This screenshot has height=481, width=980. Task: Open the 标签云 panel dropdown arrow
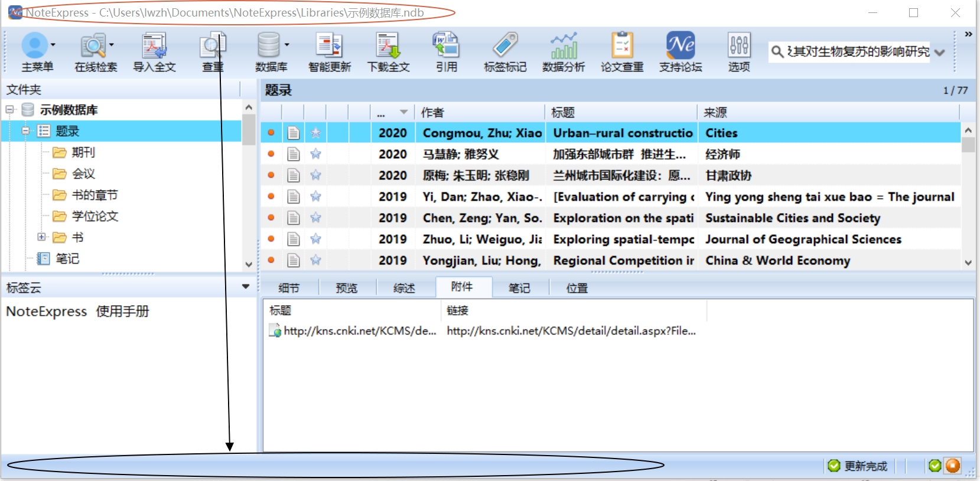click(x=246, y=287)
